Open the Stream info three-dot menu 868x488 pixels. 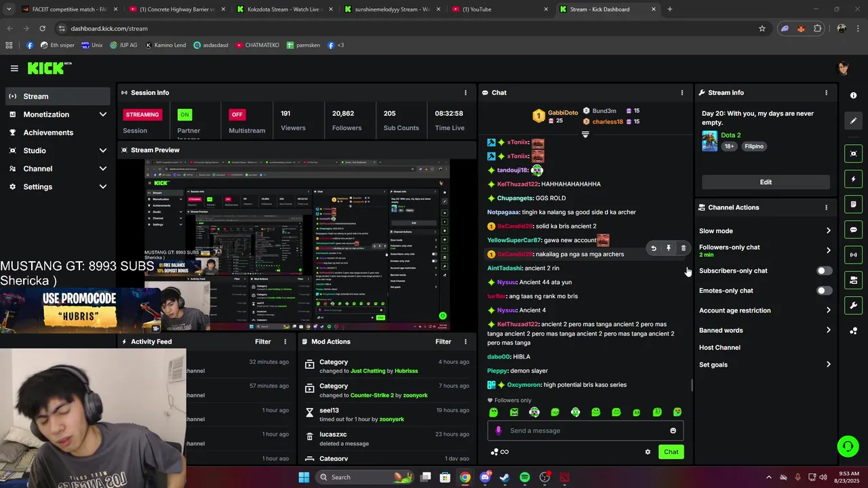(x=826, y=93)
